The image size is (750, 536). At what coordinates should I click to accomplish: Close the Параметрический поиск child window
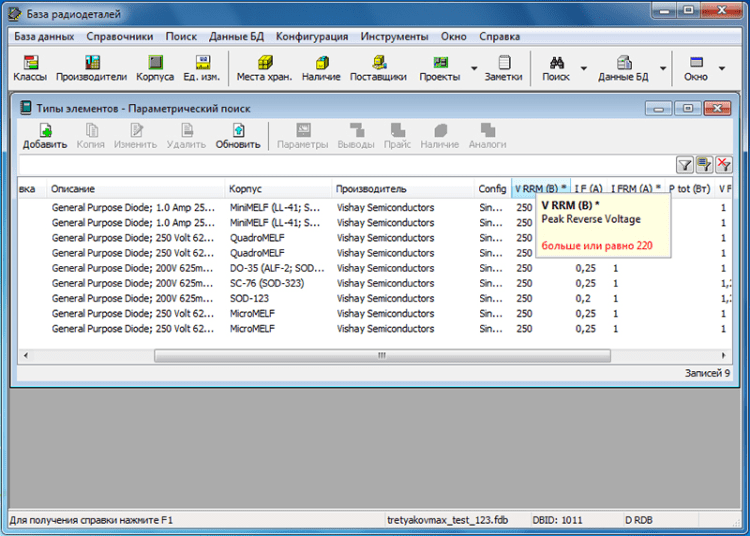pos(717,109)
